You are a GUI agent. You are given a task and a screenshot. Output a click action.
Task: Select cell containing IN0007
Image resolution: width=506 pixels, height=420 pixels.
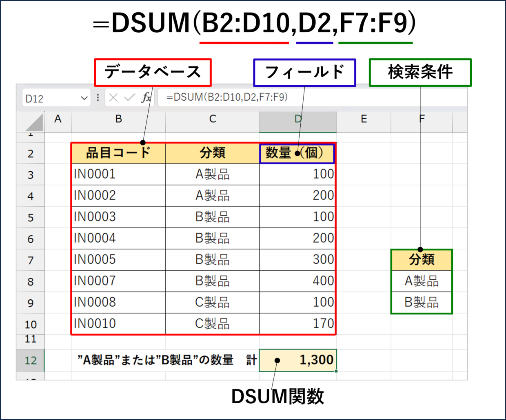coord(118,281)
